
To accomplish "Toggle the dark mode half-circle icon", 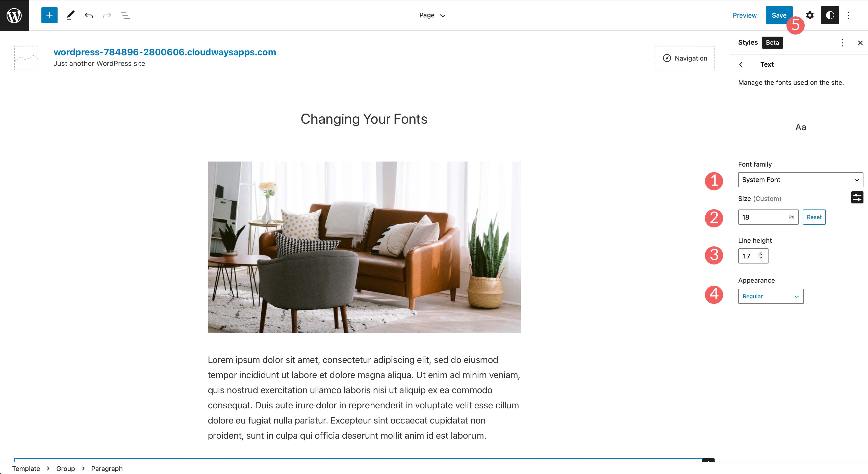I will click(x=829, y=15).
